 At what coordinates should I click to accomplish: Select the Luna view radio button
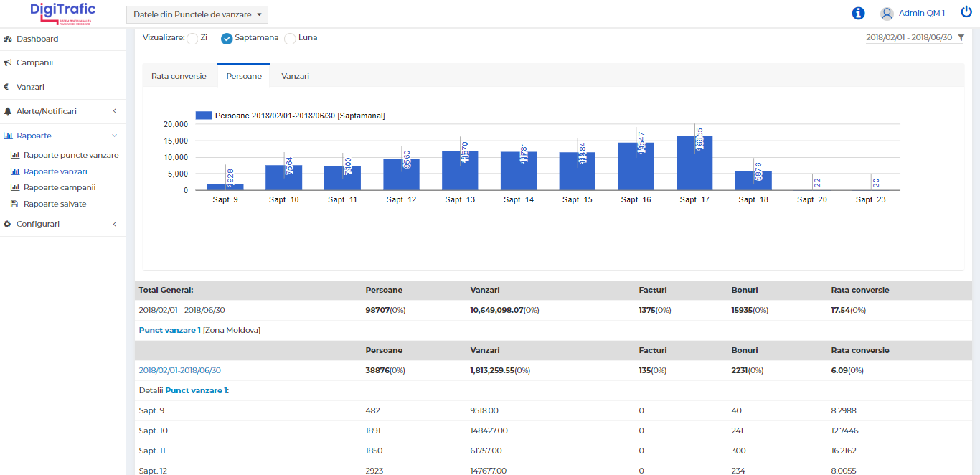pos(290,39)
